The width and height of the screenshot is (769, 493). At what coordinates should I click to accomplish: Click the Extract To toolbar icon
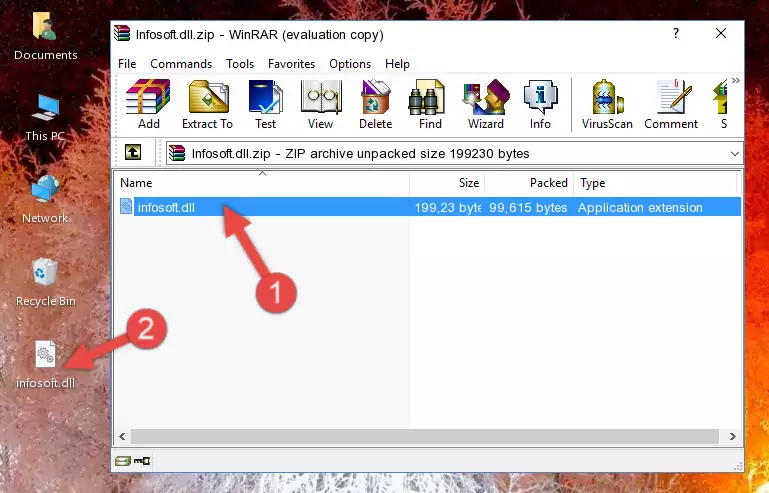(x=207, y=104)
